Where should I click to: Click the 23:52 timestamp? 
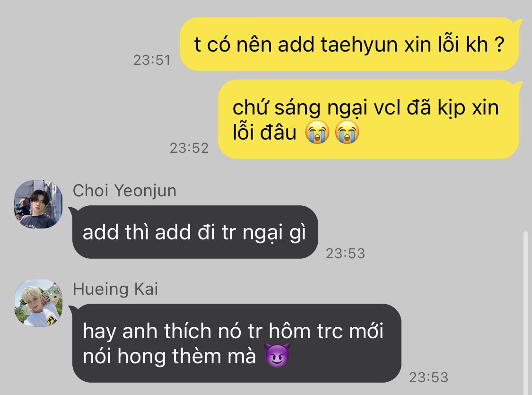pyautogui.click(x=189, y=148)
